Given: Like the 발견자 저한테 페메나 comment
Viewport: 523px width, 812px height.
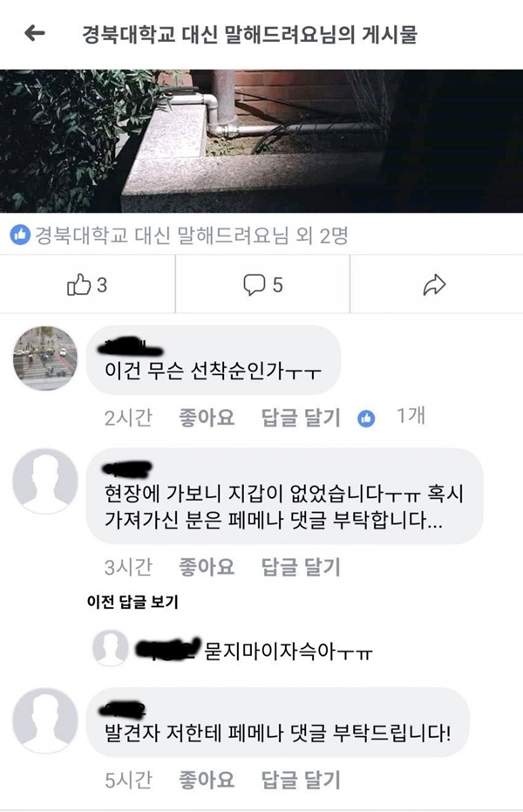Looking at the screenshot, I should pyautogui.click(x=207, y=780).
